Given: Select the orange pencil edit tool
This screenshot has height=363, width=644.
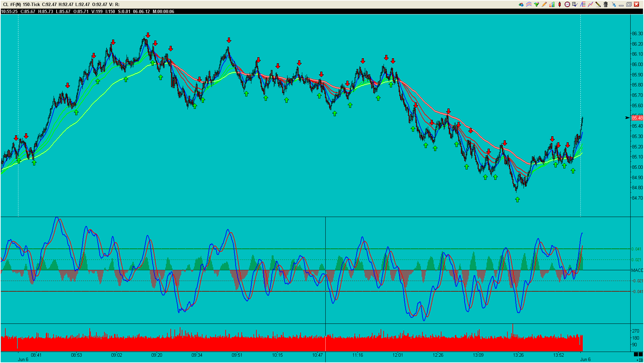Looking at the screenshot, I should (x=544, y=4).
